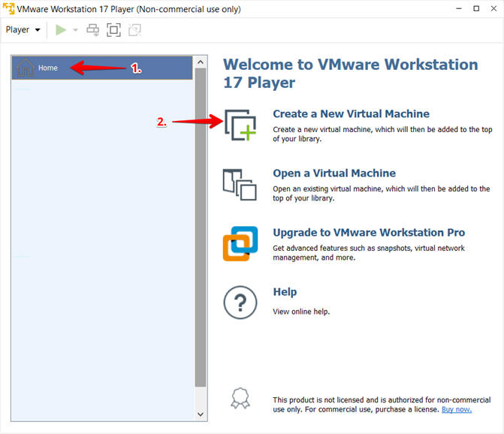Click the Create a New Virtual Machine icon
Image resolution: width=504 pixels, height=434 pixels.
click(240, 125)
